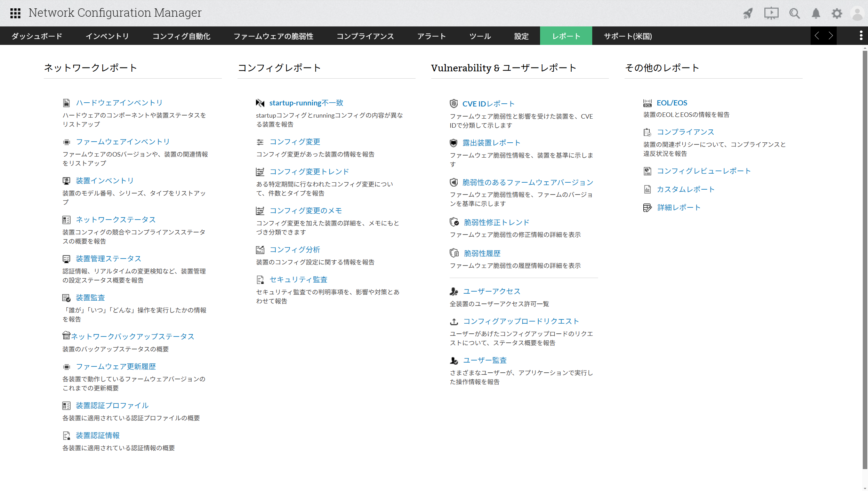Click the user profile avatar

point(857,13)
